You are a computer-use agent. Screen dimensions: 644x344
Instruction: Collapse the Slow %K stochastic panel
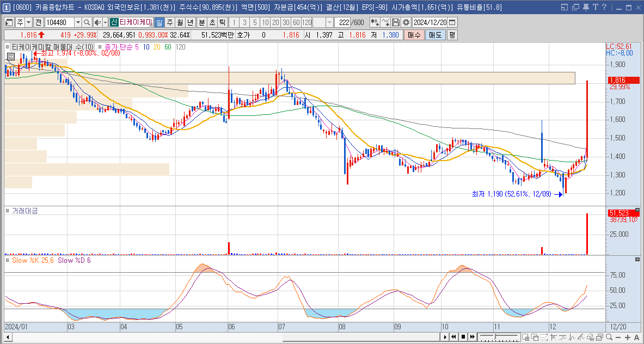pyautogui.click(x=637, y=260)
